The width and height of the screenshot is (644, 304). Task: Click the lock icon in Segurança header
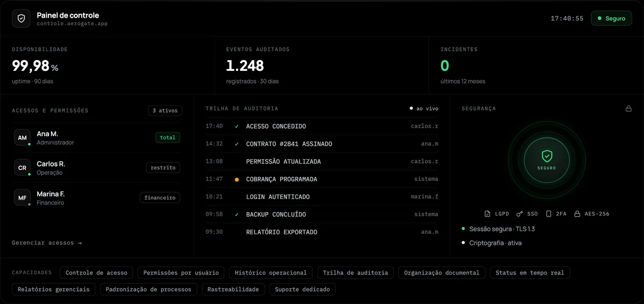tap(628, 108)
